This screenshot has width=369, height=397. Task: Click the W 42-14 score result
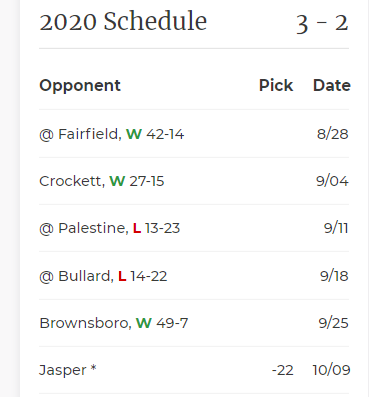(155, 134)
